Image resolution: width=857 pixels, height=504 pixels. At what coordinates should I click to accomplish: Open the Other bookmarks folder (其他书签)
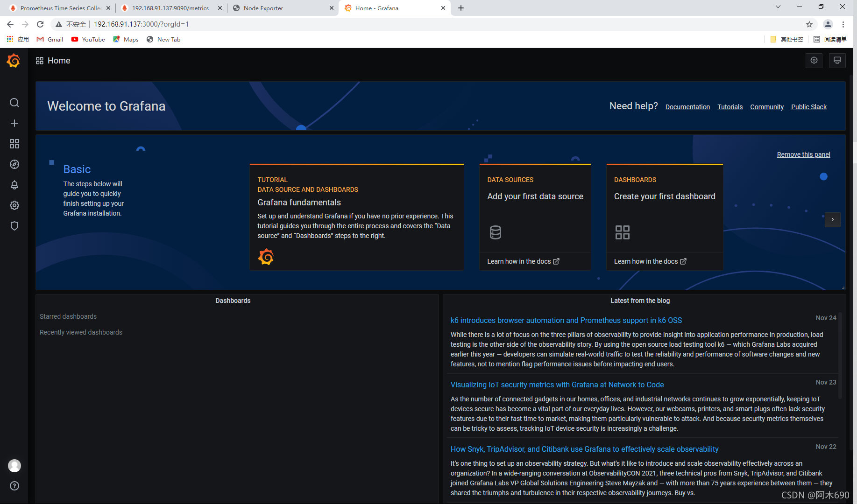tap(787, 39)
